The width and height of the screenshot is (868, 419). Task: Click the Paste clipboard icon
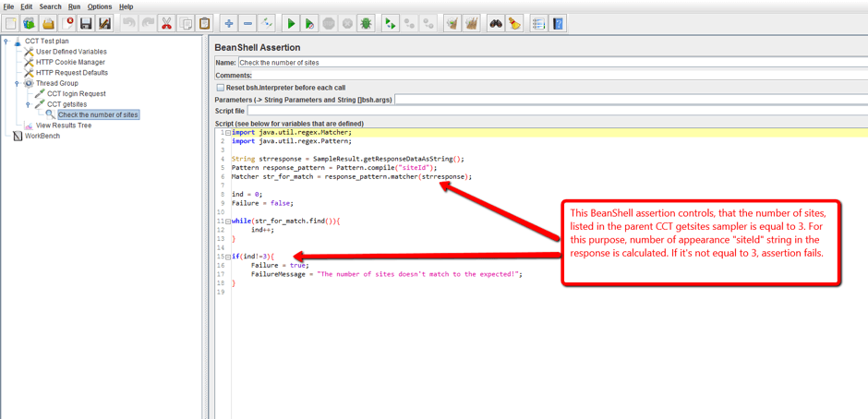205,24
